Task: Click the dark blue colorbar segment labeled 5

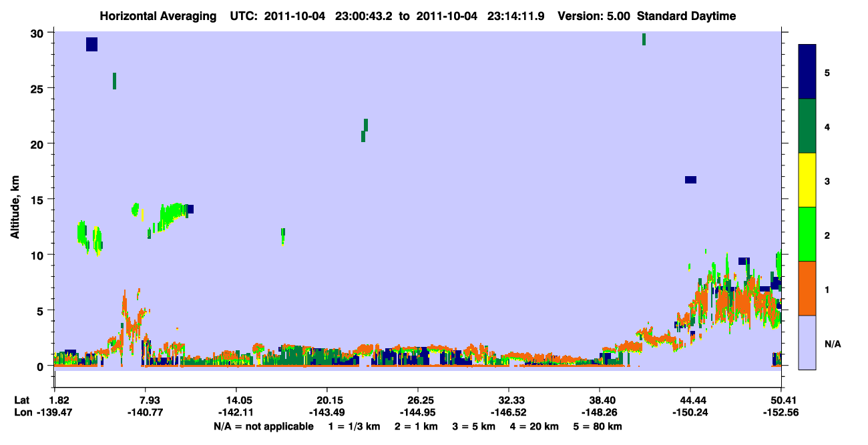Action: 807,72
